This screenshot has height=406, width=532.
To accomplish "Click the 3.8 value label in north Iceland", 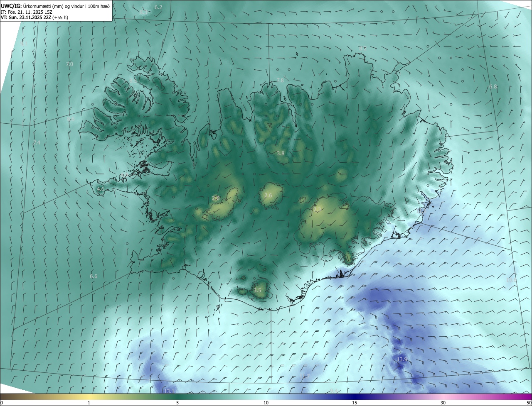I will click(x=281, y=153).
